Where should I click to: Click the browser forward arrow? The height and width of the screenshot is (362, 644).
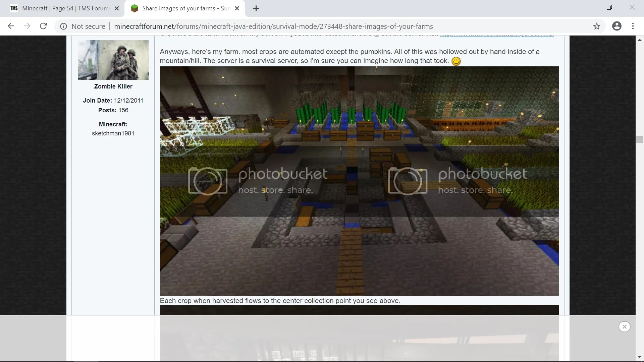pyautogui.click(x=27, y=26)
